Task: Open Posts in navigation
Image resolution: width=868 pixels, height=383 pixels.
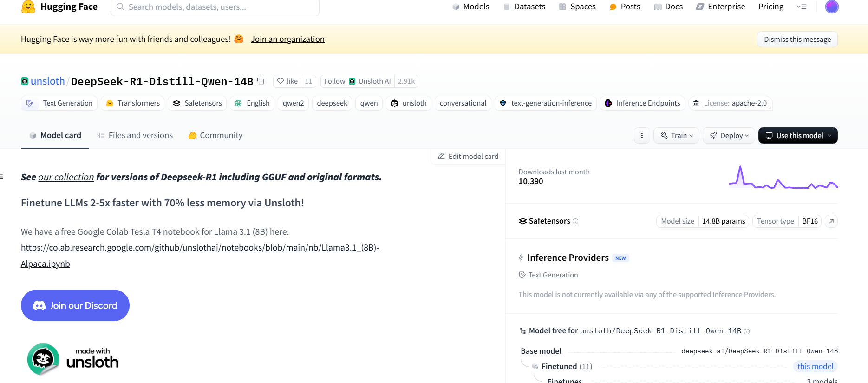Action: 625,7
